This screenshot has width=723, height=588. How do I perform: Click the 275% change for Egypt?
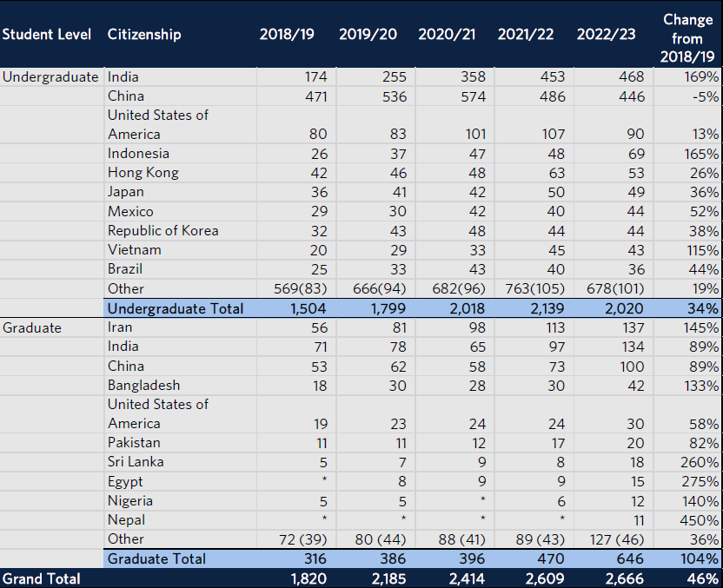[x=700, y=481]
